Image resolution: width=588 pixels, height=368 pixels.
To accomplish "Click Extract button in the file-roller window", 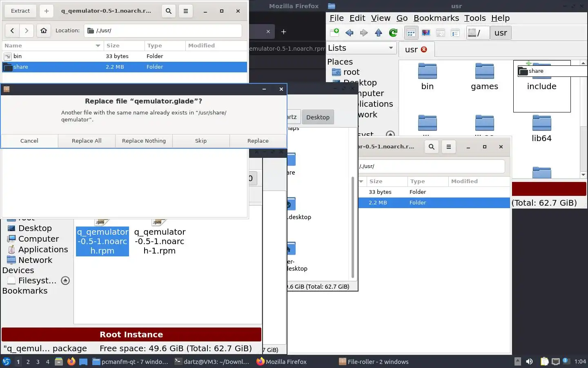I will click(20, 11).
